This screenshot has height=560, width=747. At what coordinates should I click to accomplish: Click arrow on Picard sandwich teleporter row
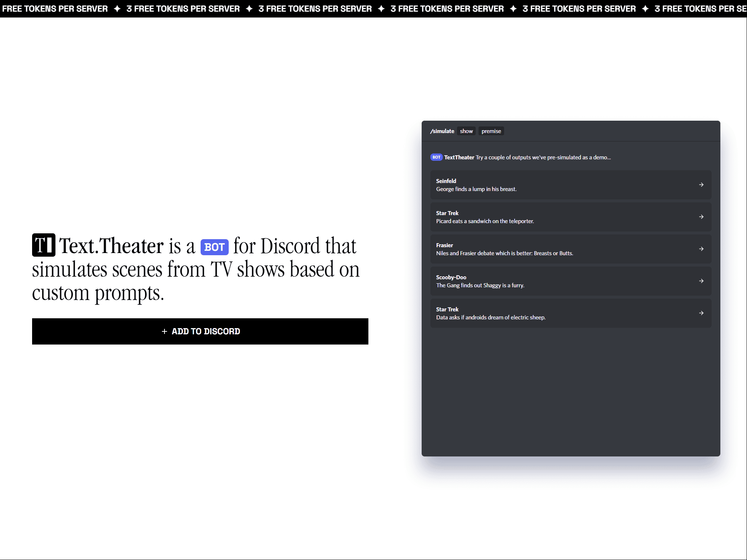coord(701,217)
